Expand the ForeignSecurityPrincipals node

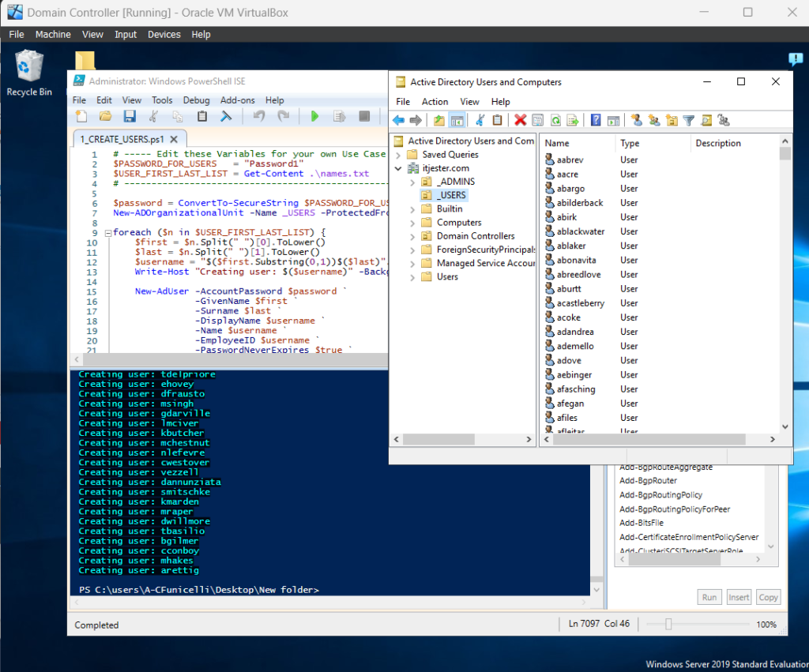click(412, 250)
